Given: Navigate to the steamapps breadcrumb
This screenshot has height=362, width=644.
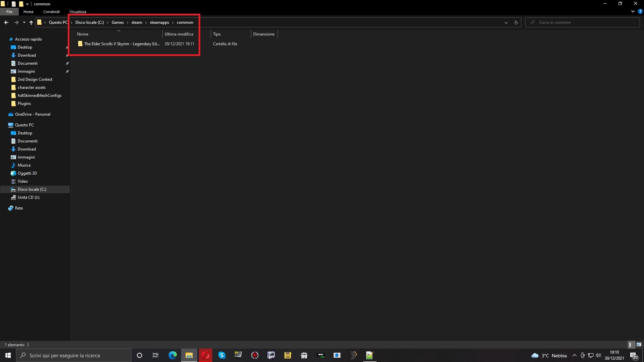Looking at the screenshot, I should 159,22.
